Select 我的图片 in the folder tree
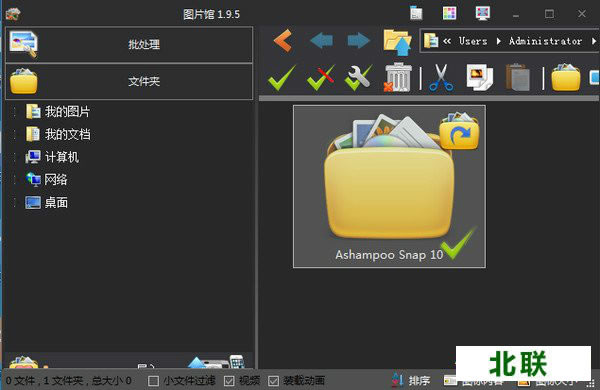Image resolution: width=600 pixels, height=390 pixels. coord(67,112)
